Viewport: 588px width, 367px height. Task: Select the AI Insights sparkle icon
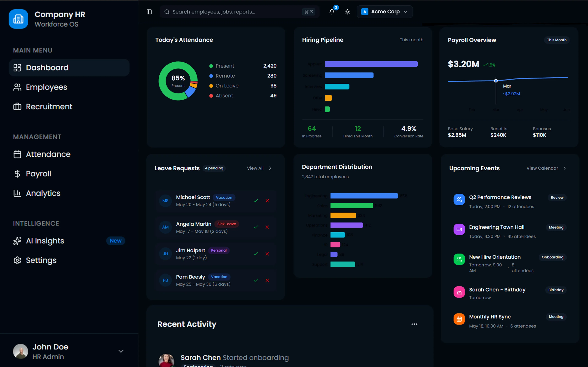(17, 241)
